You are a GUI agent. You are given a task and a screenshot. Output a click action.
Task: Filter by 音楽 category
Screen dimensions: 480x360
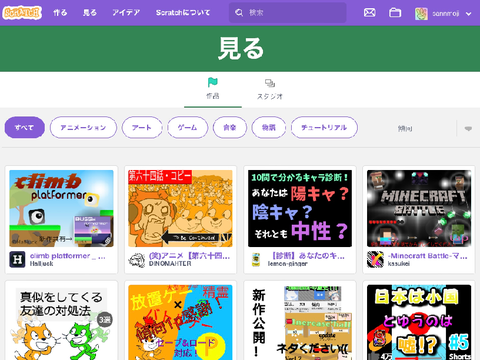[x=230, y=127]
